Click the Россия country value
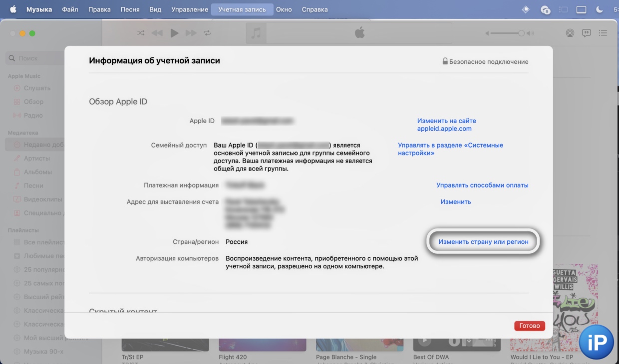619x364 pixels. click(x=237, y=242)
